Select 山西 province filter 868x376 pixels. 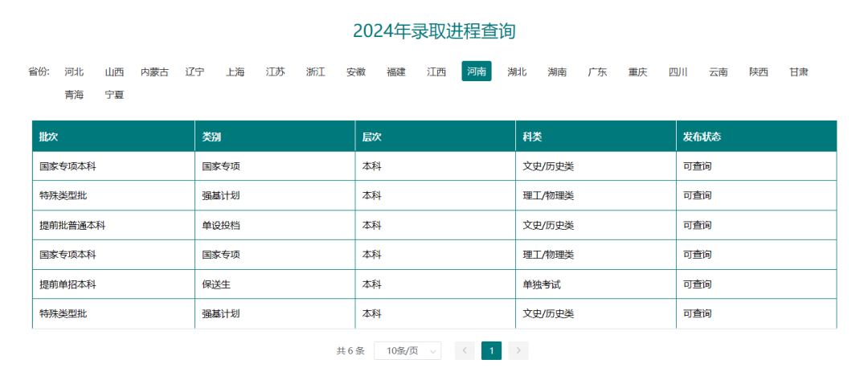[x=114, y=72]
